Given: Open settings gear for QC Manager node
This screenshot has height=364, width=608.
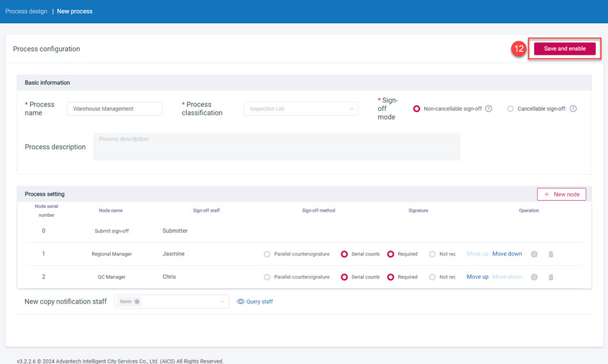Looking at the screenshot, I should coord(534,277).
